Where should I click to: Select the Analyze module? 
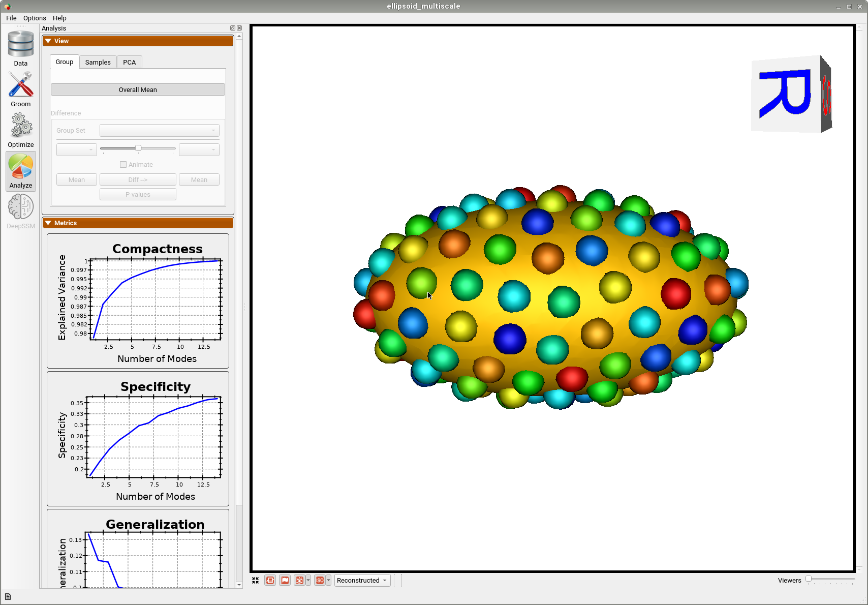tap(21, 171)
